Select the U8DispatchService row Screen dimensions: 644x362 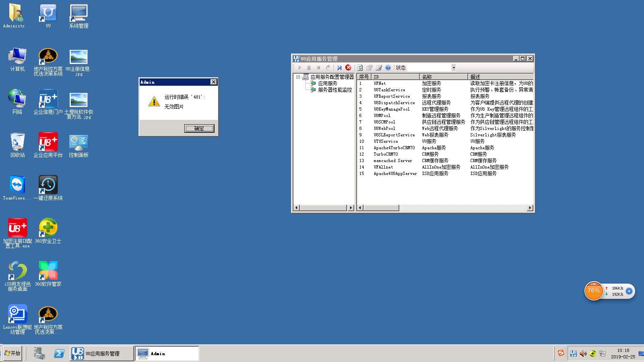pyautogui.click(x=446, y=103)
